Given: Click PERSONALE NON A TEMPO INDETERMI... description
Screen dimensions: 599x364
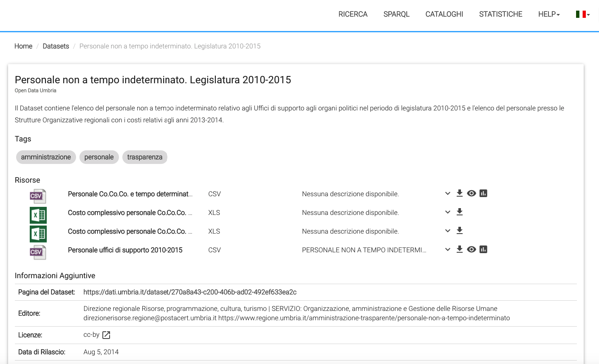Looking at the screenshot, I should coord(364,250).
